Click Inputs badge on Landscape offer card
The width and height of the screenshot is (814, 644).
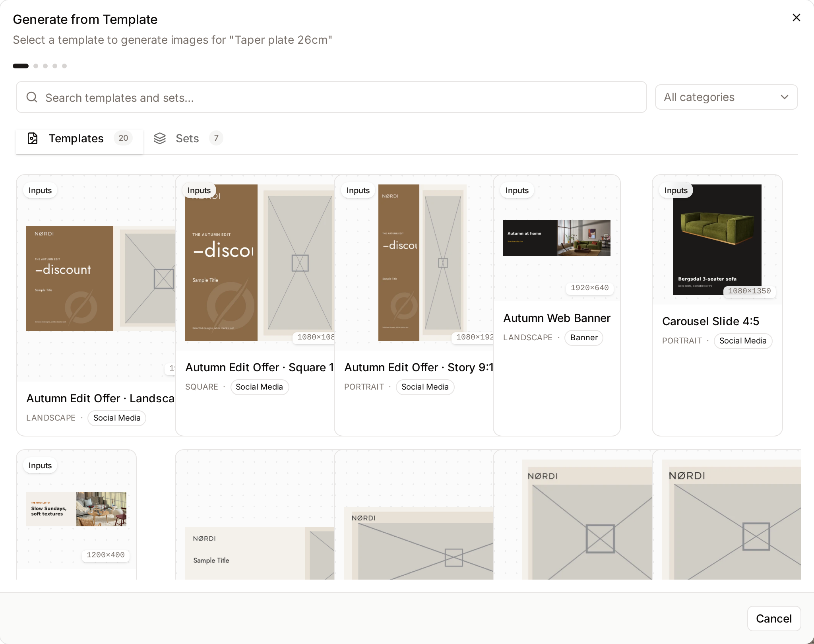pyautogui.click(x=40, y=190)
